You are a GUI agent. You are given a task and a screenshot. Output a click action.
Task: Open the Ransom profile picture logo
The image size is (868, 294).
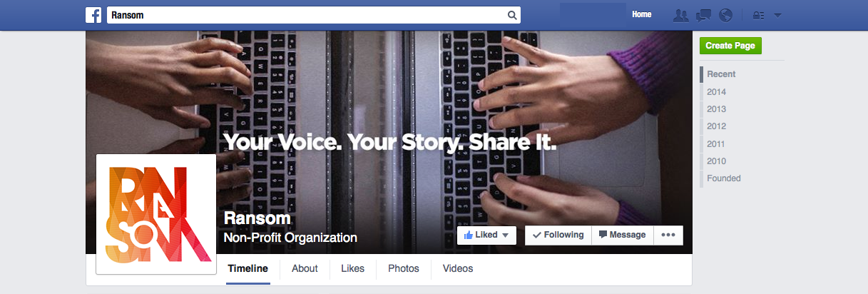pyautogui.click(x=156, y=213)
